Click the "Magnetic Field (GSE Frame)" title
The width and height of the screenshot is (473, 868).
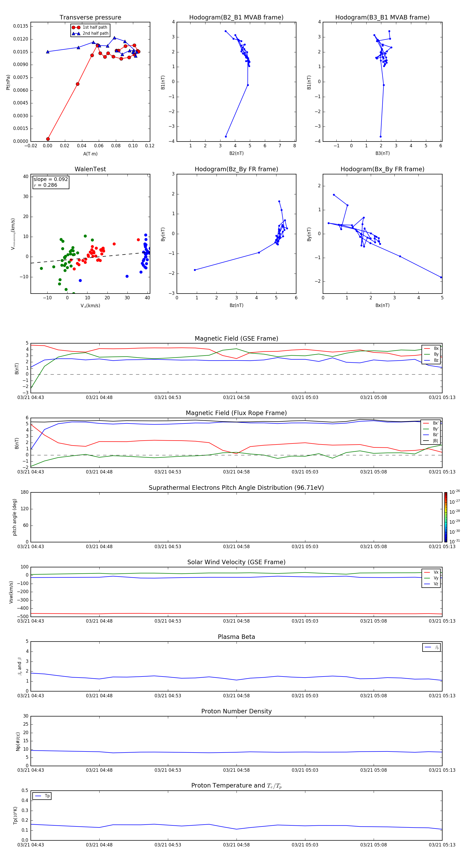pos(236,339)
